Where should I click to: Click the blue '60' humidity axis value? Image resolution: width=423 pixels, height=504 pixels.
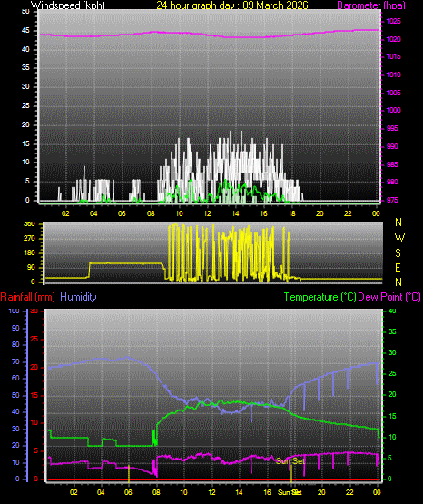coord(15,379)
